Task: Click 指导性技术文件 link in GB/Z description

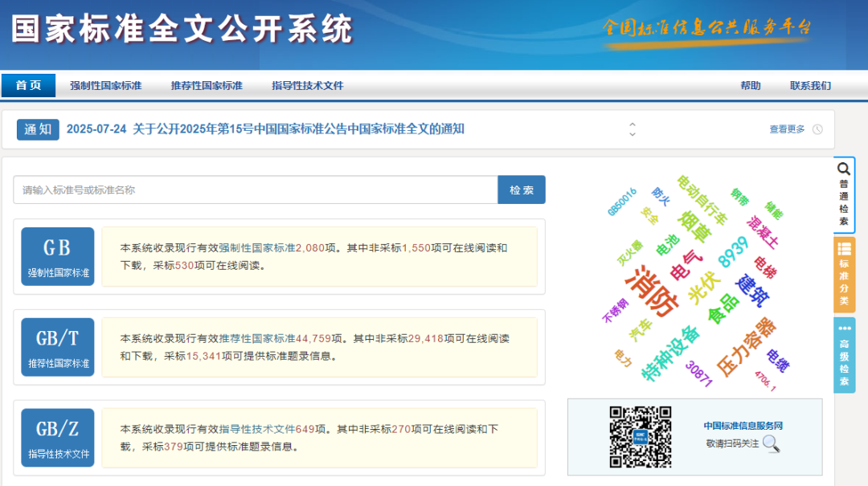Action: pyautogui.click(x=257, y=429)
